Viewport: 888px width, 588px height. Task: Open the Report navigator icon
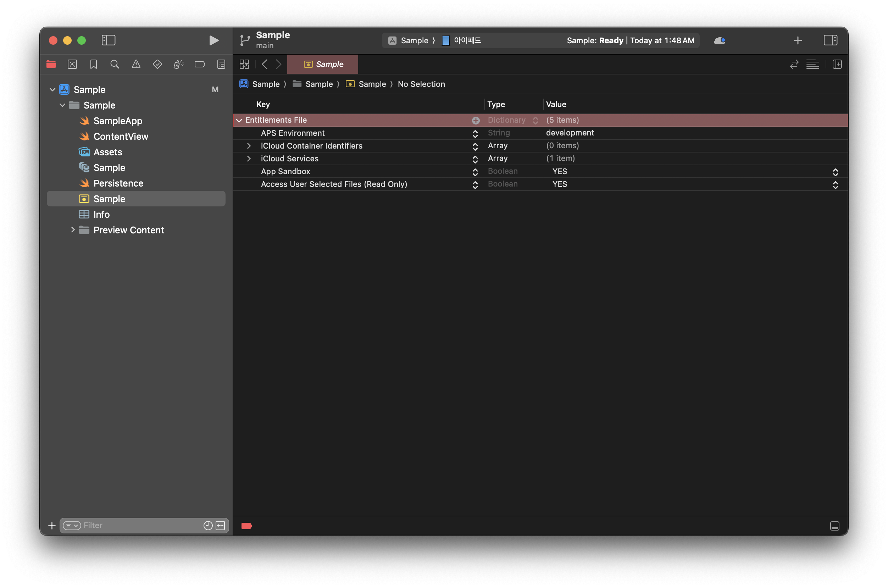[221, 65]
